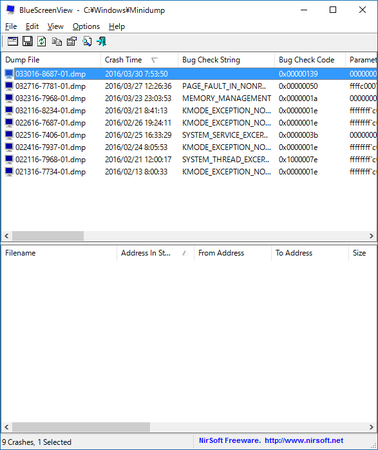This screenshot has height=450, width=378.
Task: Click bug check code 0x0000001a
Action: click(x=298, y=98)
